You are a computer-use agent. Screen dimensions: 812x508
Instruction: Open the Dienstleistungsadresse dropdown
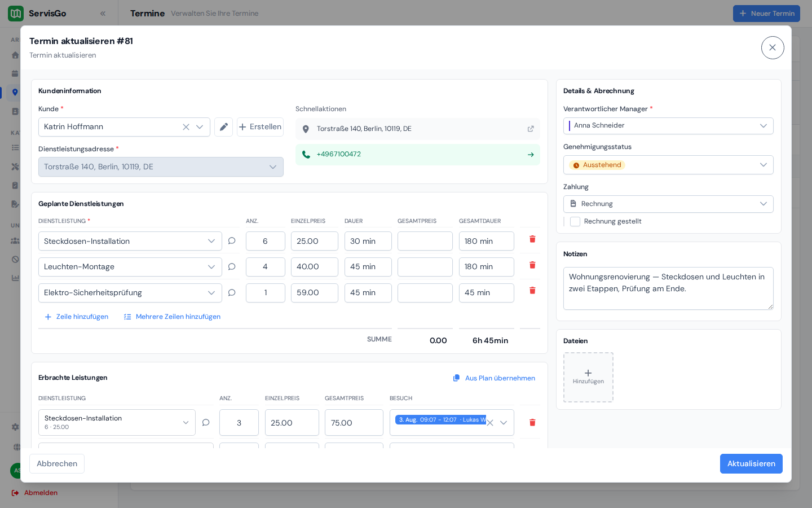[x=161, y=167]
